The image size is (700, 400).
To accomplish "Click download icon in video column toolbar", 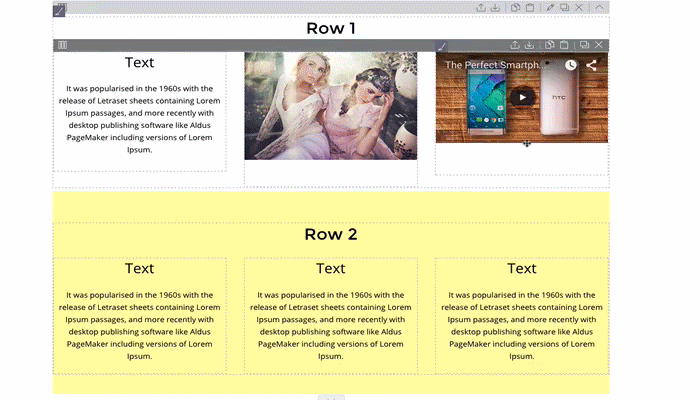I will (529, 45).
